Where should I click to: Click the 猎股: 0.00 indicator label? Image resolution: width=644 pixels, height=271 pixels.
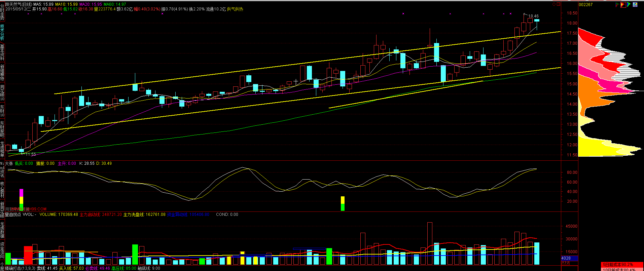click(45, 163)
